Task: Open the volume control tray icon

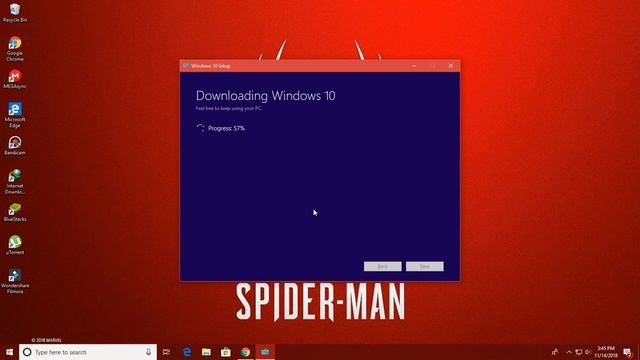Action: 588,352
